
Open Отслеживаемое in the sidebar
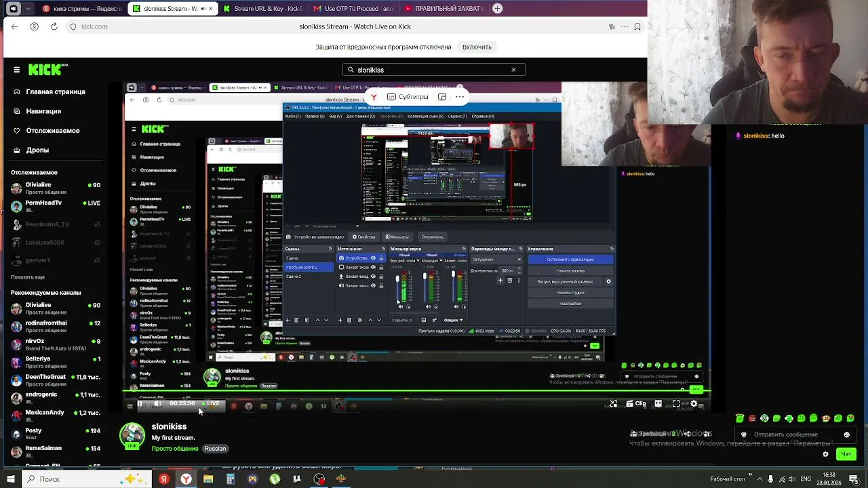pyautogui.click(x=47, y=131)
